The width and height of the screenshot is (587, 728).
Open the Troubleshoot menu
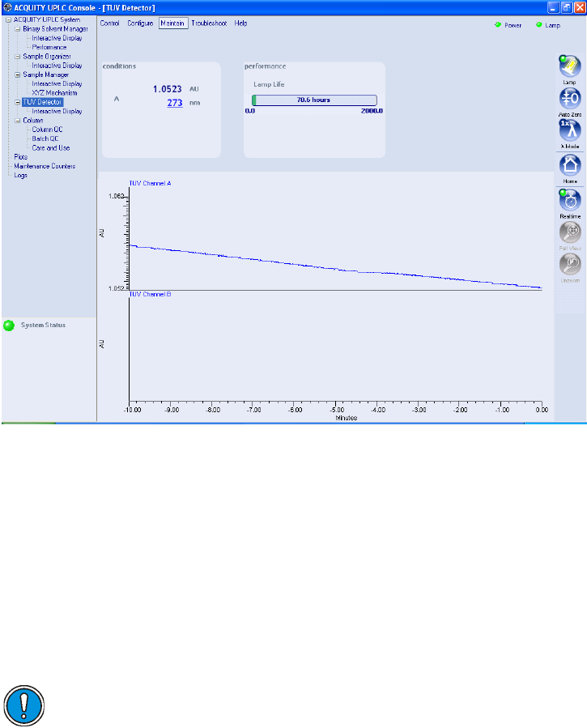click(x=209, y=23)
